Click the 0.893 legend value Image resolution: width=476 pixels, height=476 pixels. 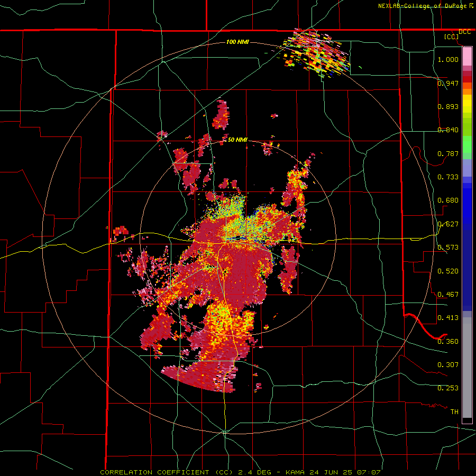(x=448, y=106)
